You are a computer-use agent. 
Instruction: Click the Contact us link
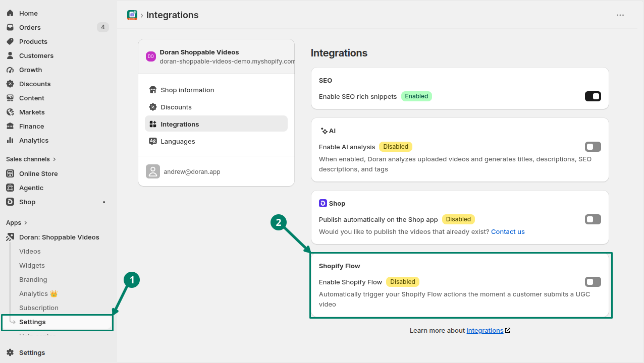[x=508, y=232]
